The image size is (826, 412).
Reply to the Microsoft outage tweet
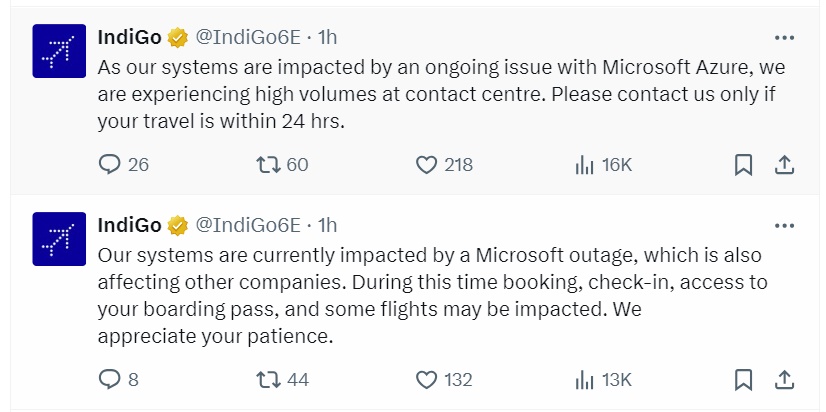point(110,380)
